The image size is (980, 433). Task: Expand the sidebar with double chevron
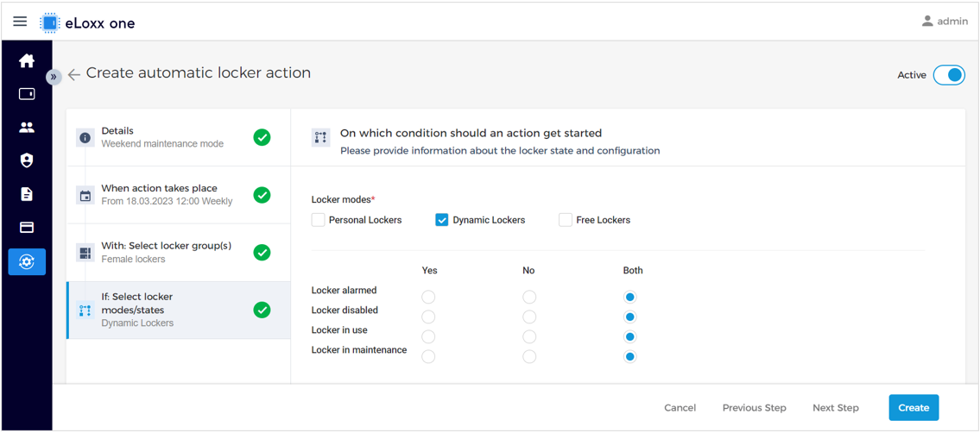tap(54, 77)
